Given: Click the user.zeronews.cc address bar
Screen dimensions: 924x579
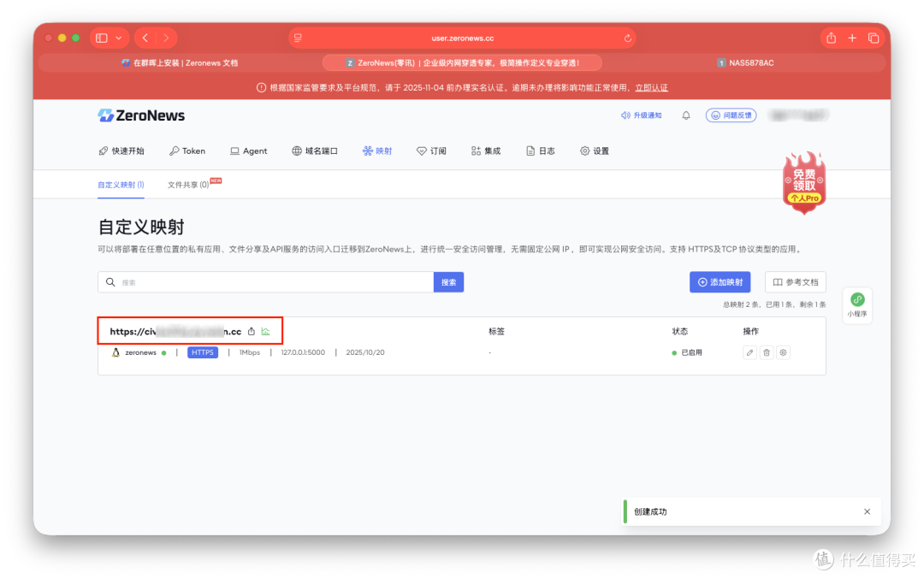Looking at the screenshot, I should coord(462,38).
